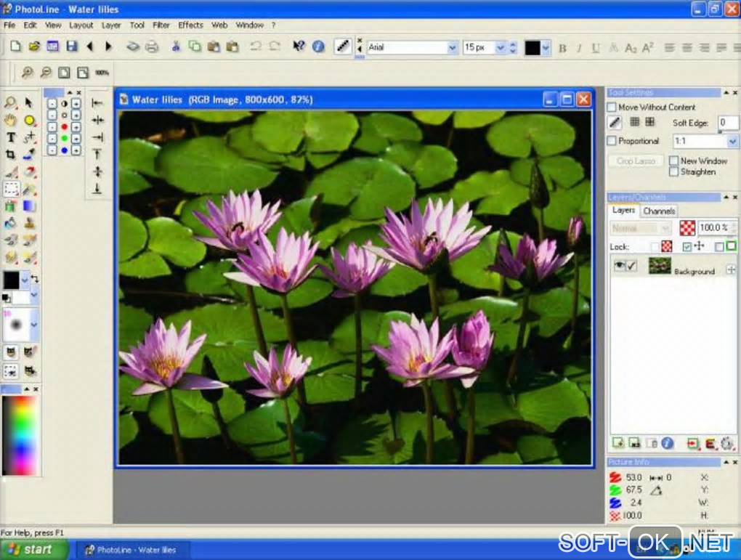This screenshot has width=741, height=560.
Task: Check the Straighten option
Action: coord(674,171)
